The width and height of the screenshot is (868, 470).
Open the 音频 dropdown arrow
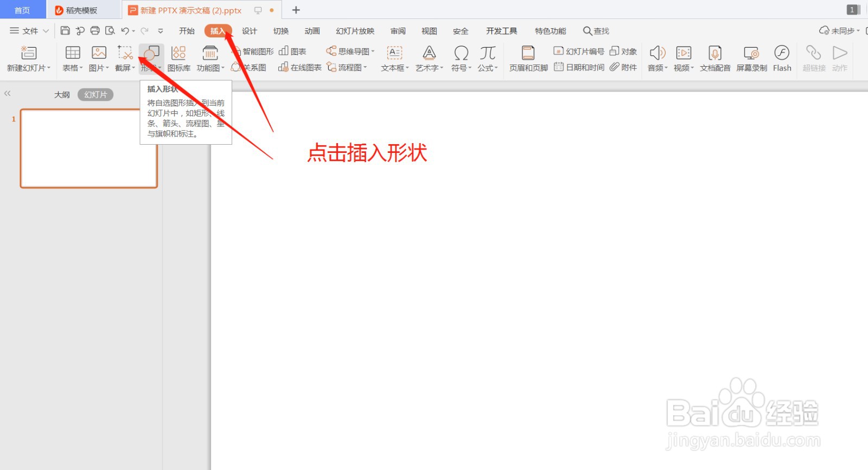[x=666, y=68]
